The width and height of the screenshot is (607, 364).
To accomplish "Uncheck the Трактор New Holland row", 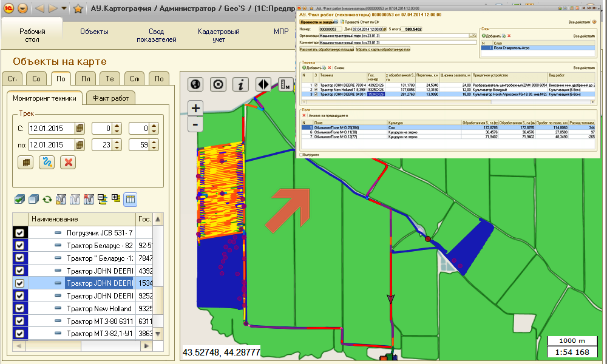I will [20, 308].
